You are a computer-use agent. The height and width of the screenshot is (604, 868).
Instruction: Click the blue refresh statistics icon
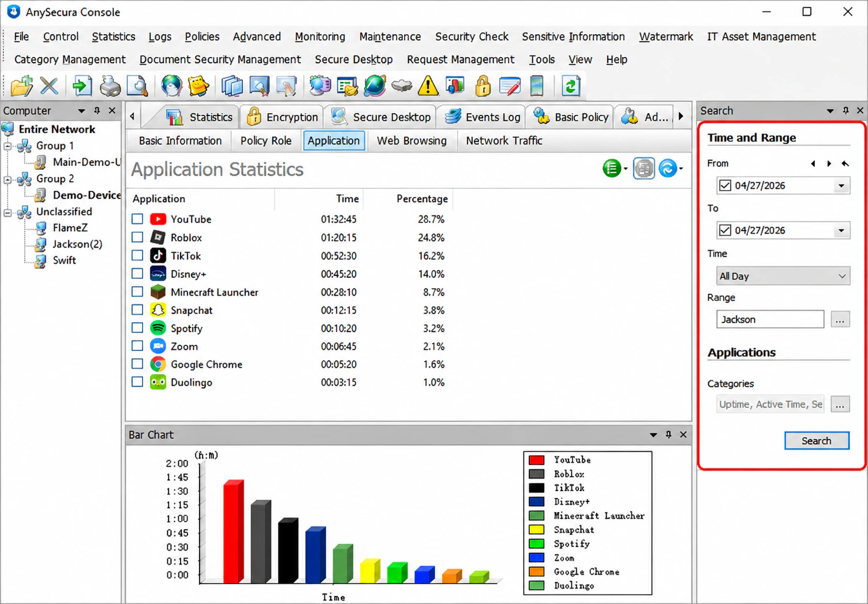[668, 169]
